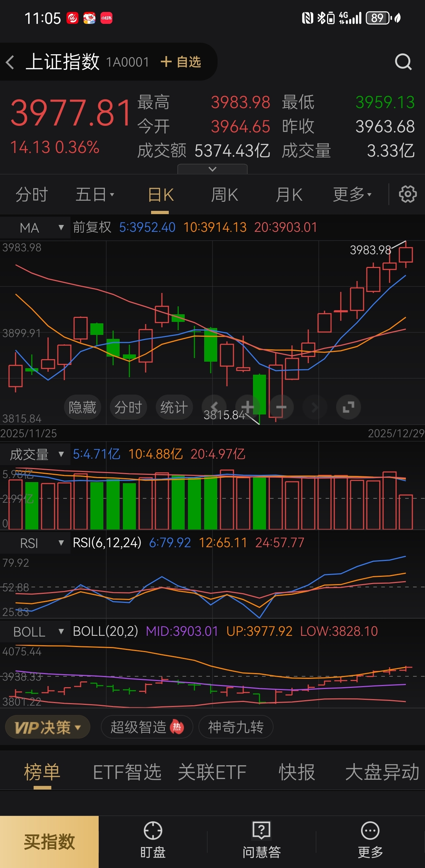
Task: Open the RSI indicator dropdown
Action: (35, 543)
